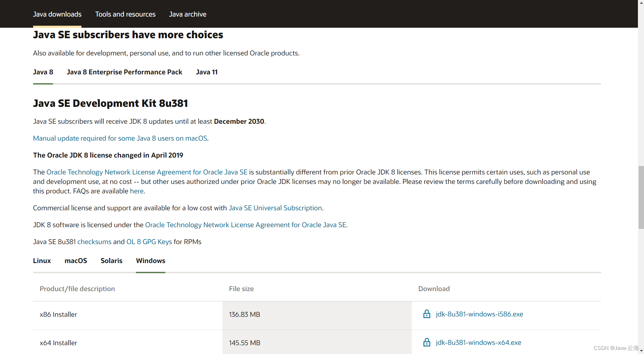644x354 pixels.
Task: Click the 'x64 Installer' table cell
Action: tap(128, 342)
